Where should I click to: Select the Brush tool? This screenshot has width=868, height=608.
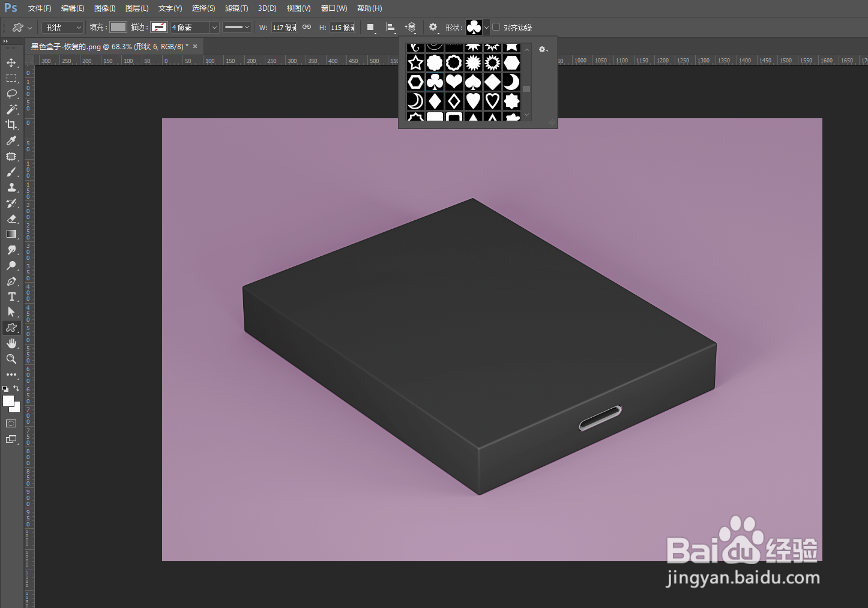click(x=11, y=172)
